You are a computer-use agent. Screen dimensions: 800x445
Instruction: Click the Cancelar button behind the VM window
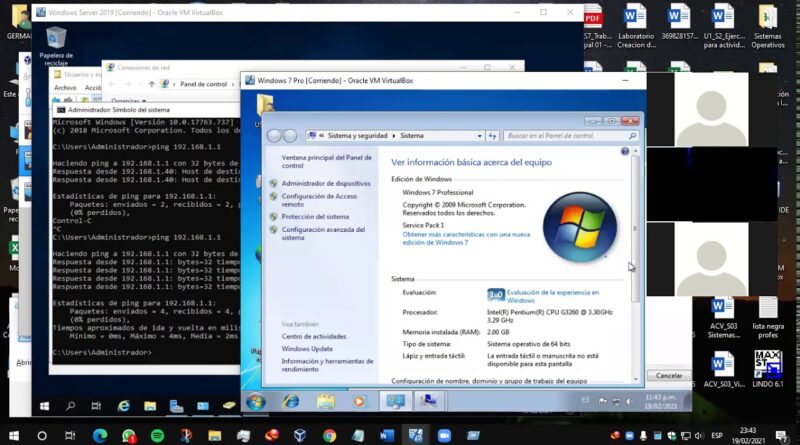click(669, 376)
